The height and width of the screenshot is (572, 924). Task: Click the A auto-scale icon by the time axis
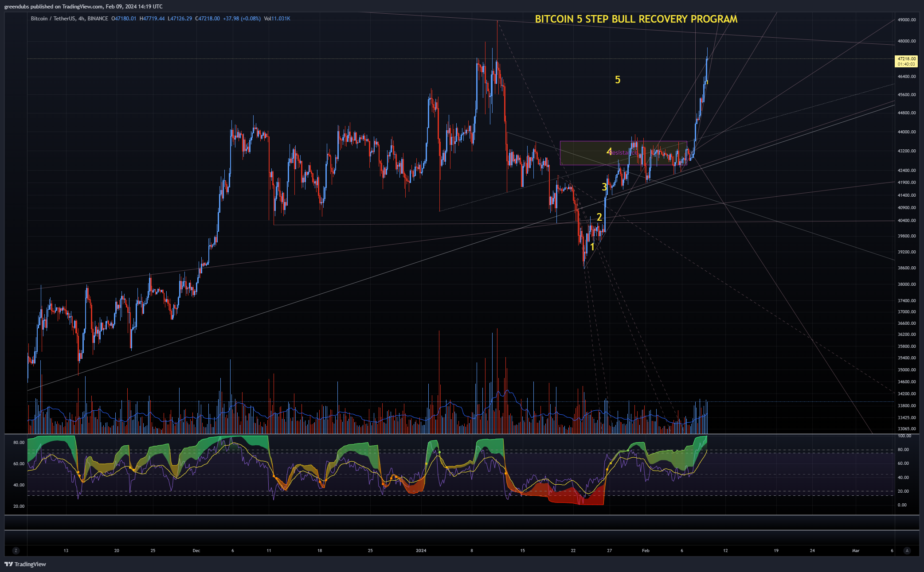click(x=907, y=550)
